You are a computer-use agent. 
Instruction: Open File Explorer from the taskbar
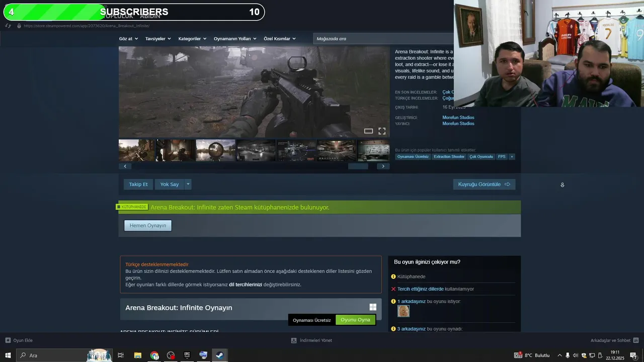[137, 355]
